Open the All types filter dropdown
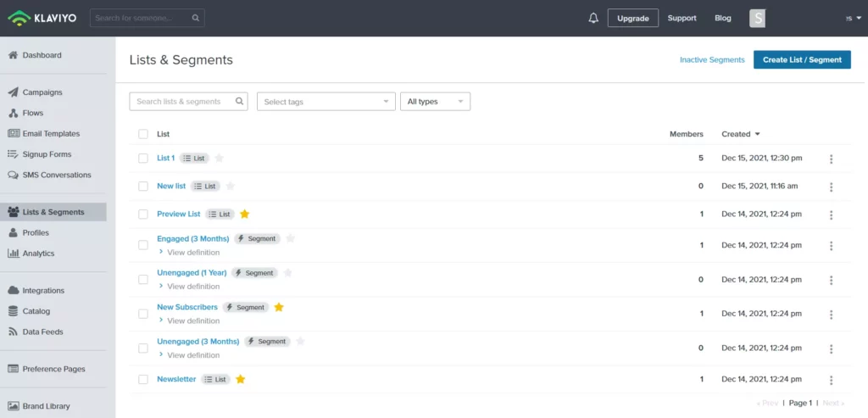The image size is (868, 418). pyautogui.click(x=435, y=102)
